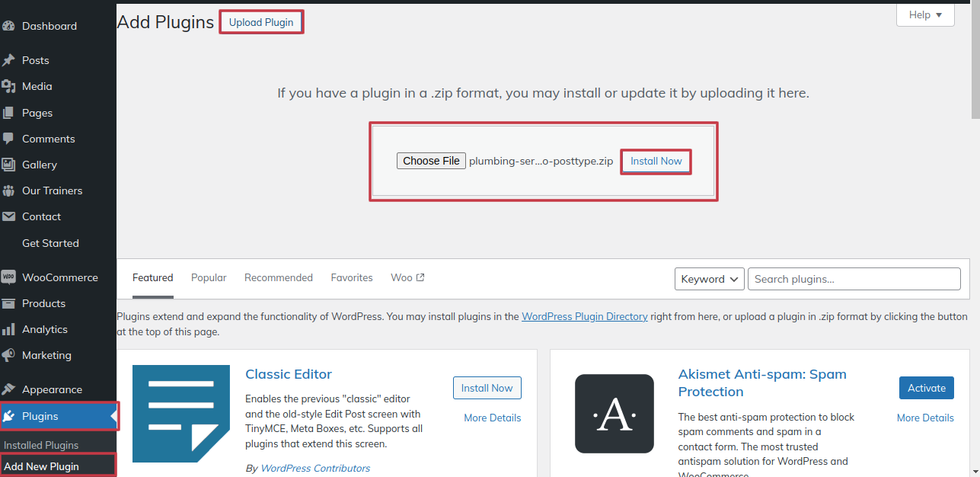Viewport: 980px width, 477px height.
Task: Install the Classic Editor plugin
Action: pyautogui.click(x=487, y=388)
